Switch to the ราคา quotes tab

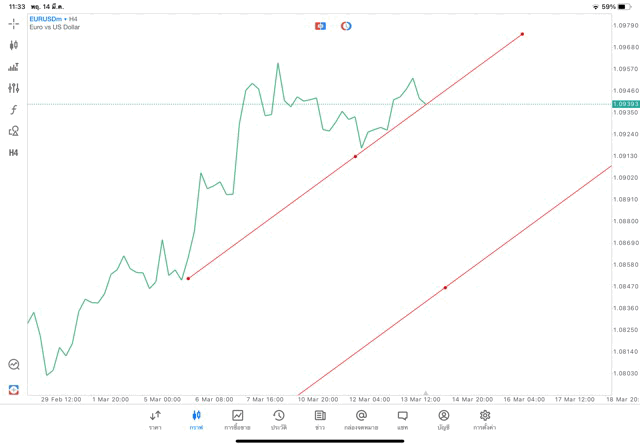[155, 419]
